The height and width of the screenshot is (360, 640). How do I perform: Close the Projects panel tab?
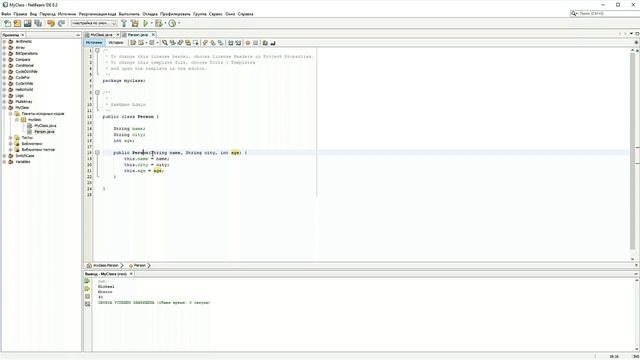22,35
